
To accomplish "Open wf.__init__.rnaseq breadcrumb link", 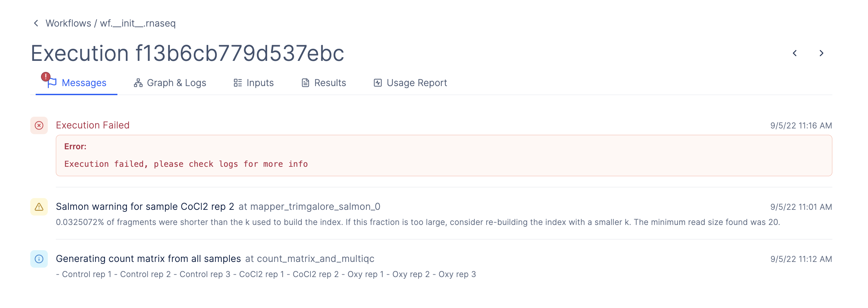I will tap(138, 23).
